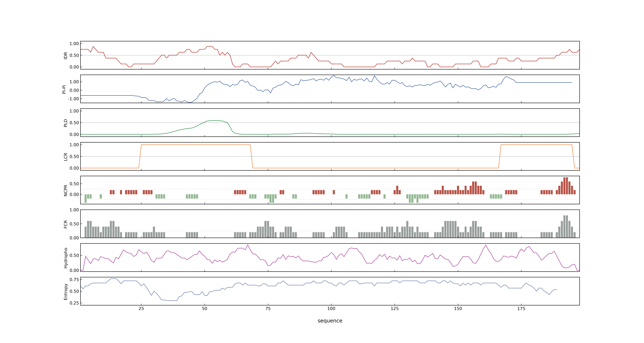The image size is (644, 343).
Task: Click the "0.50" tick on LCR axis
Action: click(x=74, y=157)
